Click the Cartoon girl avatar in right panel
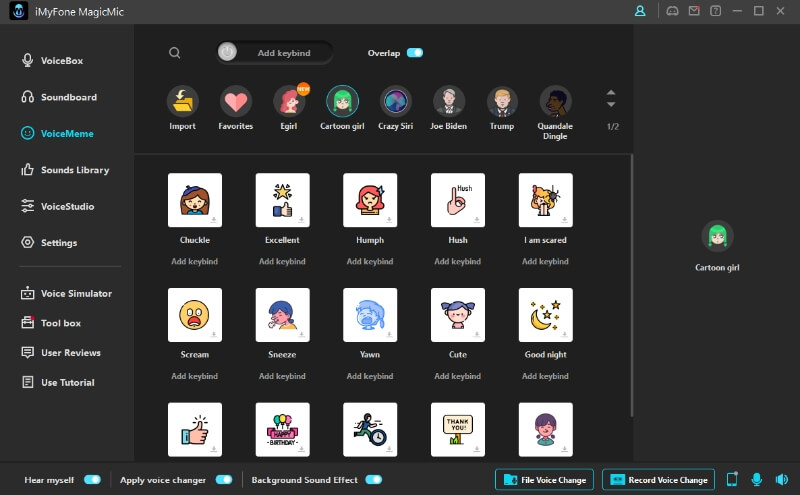Screen dimensions: 800x495 pos(717,236)
